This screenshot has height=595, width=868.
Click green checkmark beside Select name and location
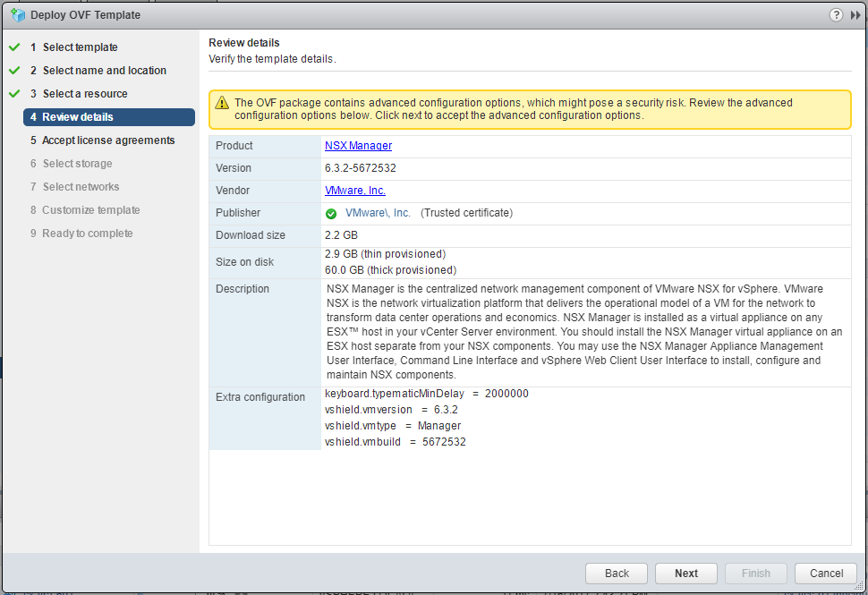(x=14, y=71)
